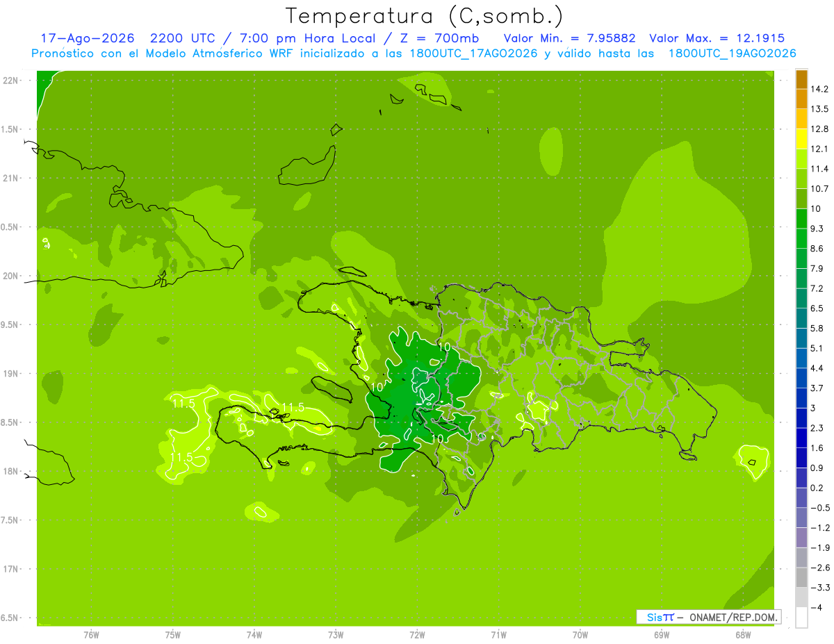Image resolution: width=834 pixels, height=644 pixels.
Task: Click 'Valor Max. = 12.1915' in the header
Action: tap(717, 39)
